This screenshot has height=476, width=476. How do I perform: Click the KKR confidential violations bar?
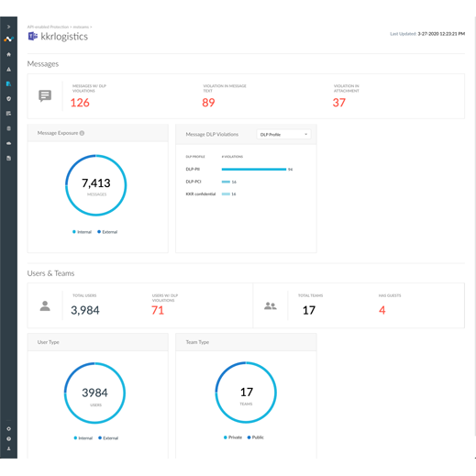click(226, 194)
